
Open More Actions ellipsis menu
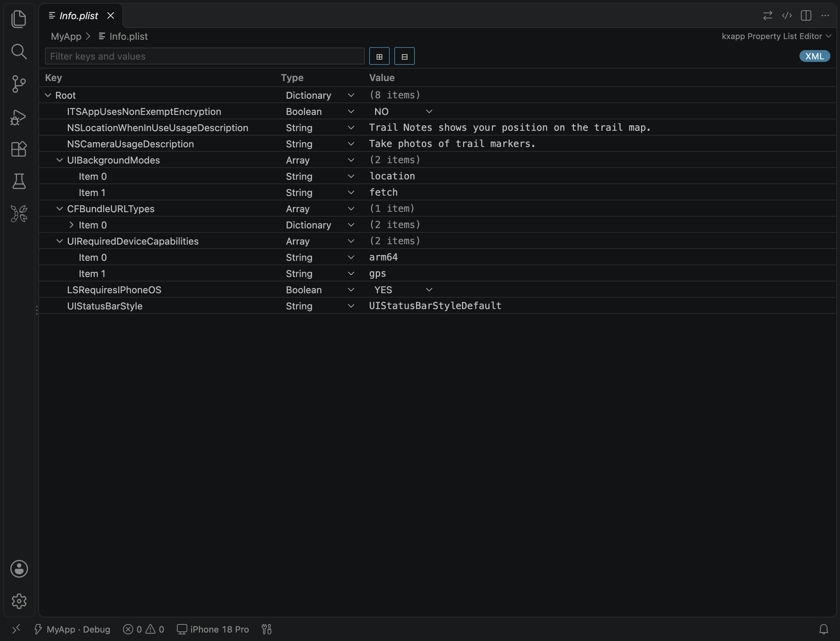pos(825,15)
